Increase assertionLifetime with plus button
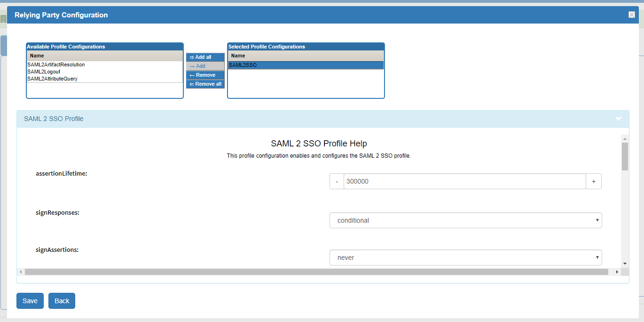This screenshot has height=322, width=644. point(593,181)
